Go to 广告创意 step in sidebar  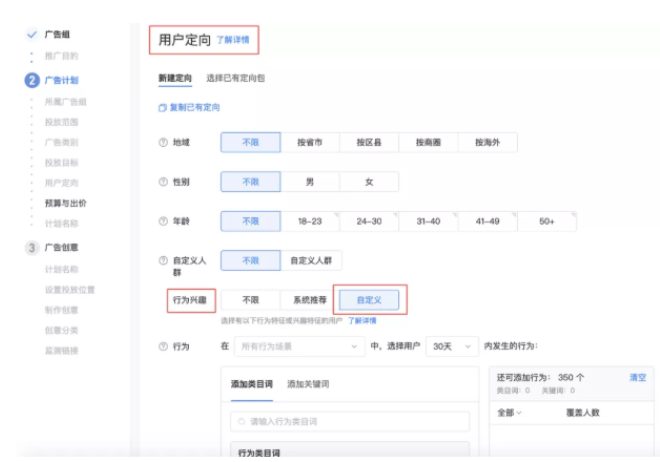(x=61, y=247)
